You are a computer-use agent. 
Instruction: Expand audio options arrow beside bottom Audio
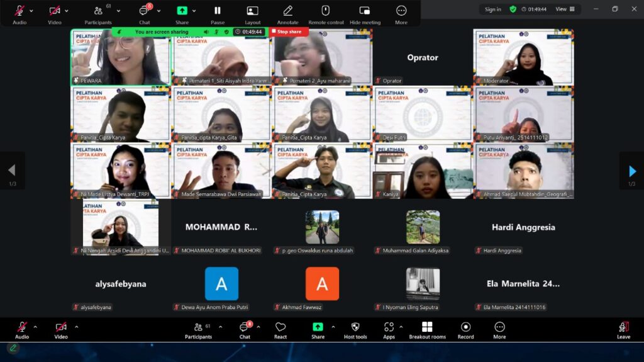(x=35, y=327)
